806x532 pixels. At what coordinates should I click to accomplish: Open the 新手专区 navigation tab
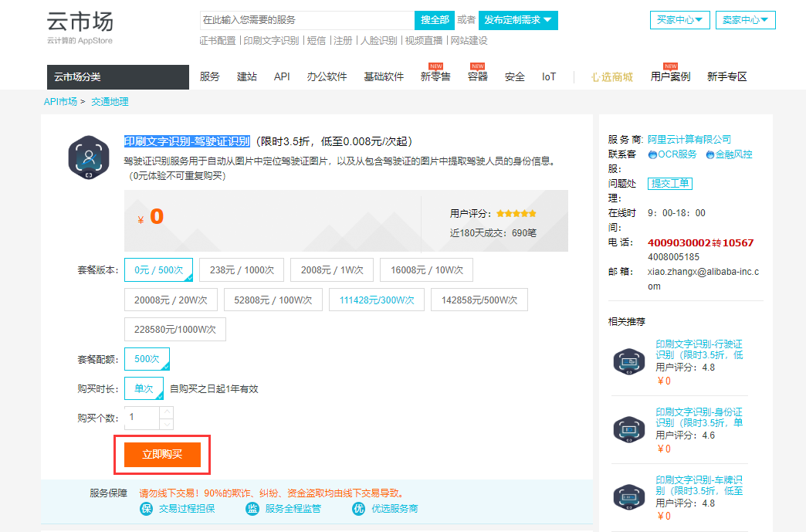pyautogui.click(x=726, y=76)
